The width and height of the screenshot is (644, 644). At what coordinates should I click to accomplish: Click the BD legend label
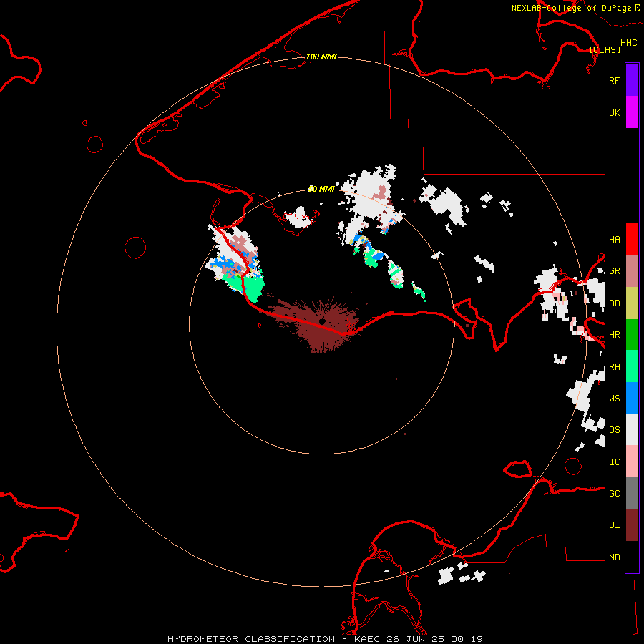(x=614, y=303)
